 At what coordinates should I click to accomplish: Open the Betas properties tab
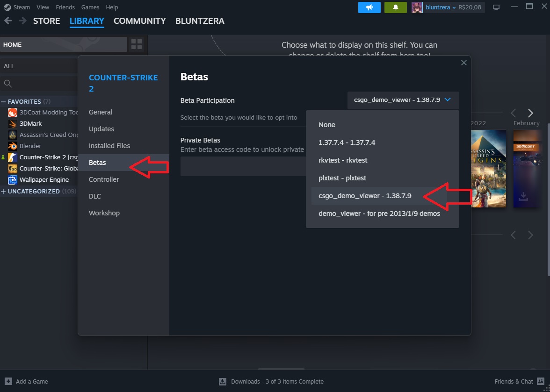tap(123, 163)
